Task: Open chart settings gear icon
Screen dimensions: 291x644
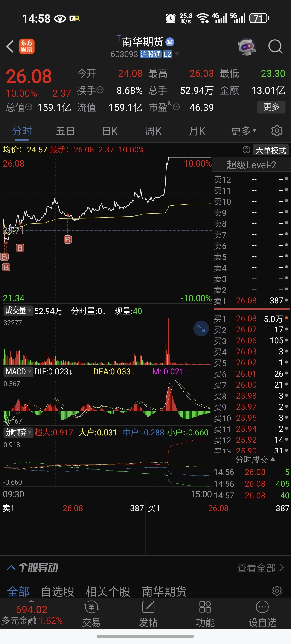Action: coord(277,131)
